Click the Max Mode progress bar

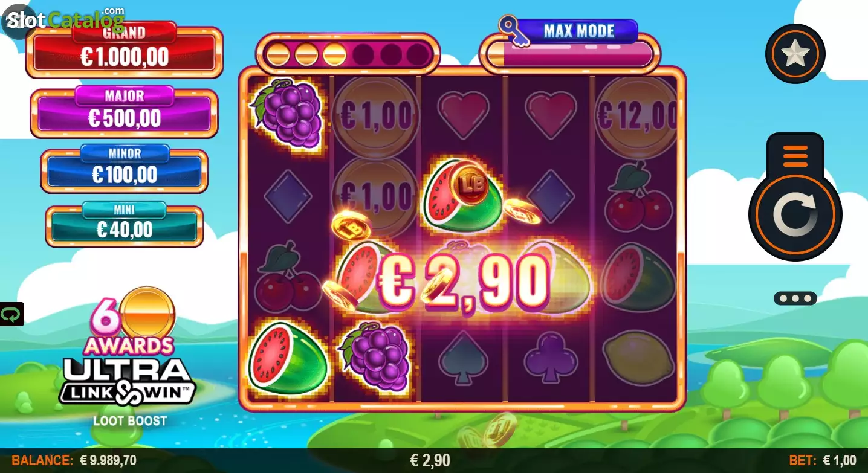(570, 54)
